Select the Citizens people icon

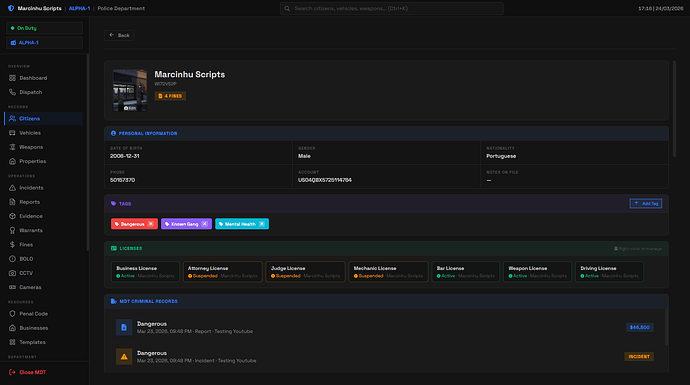click(x=12, y=118)
